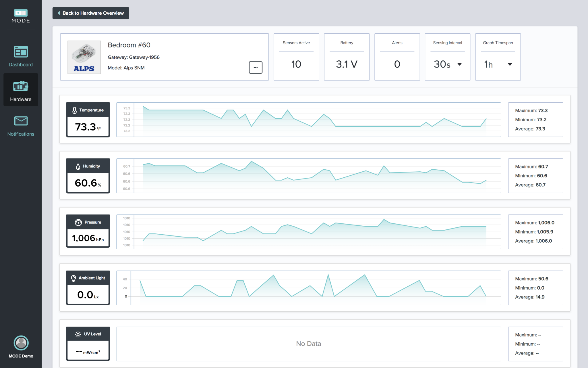Expand the Graph Timespan 1h dropdown

point(498,64)
